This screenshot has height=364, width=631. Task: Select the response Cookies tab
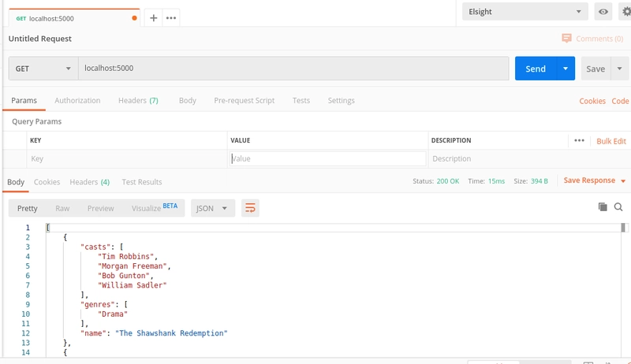click(x=47, y=182)
